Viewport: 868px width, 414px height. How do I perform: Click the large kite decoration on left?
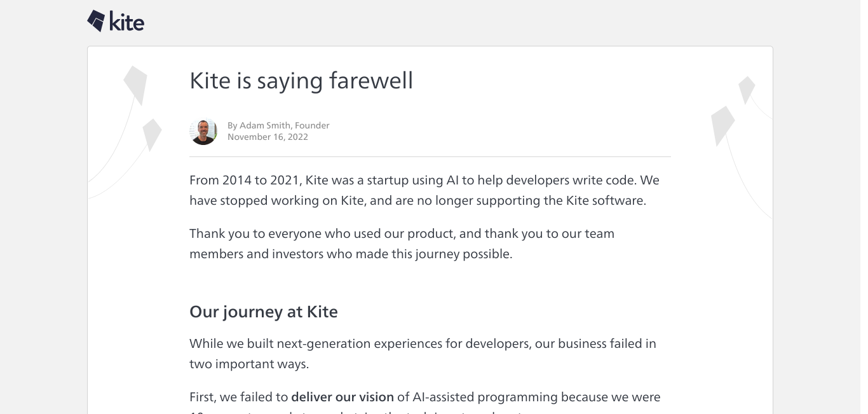(135, 85)
